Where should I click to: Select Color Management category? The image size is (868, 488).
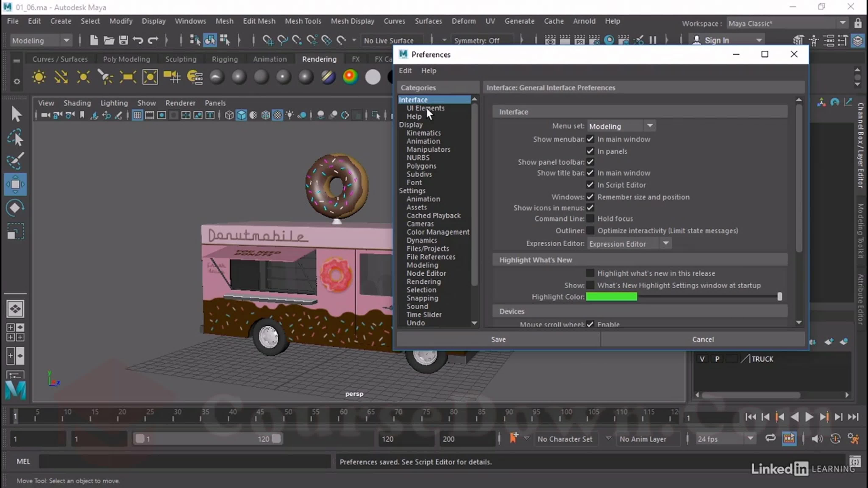[438, 232]
